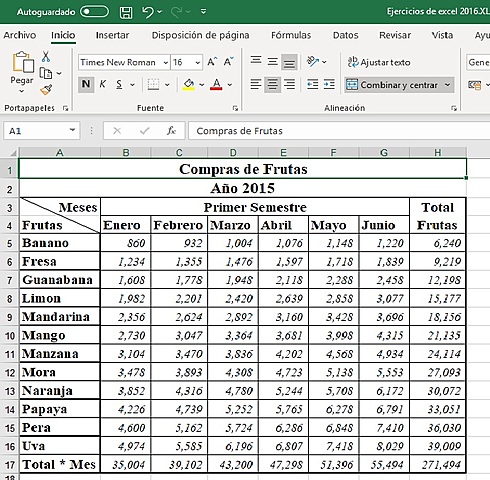Open the fill color dropdown arrow
Screen dimensions: 490x480
[202, 85]
